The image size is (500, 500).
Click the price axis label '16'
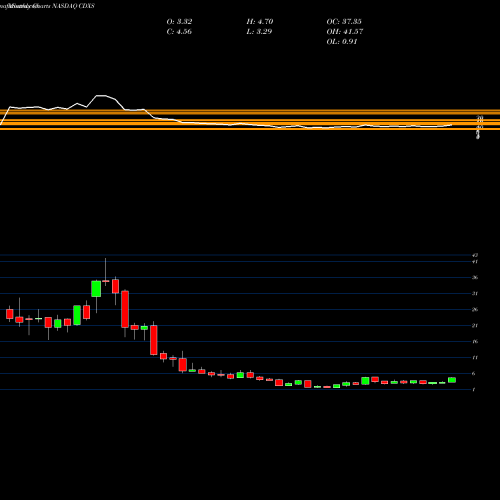(x=475, y=342)
